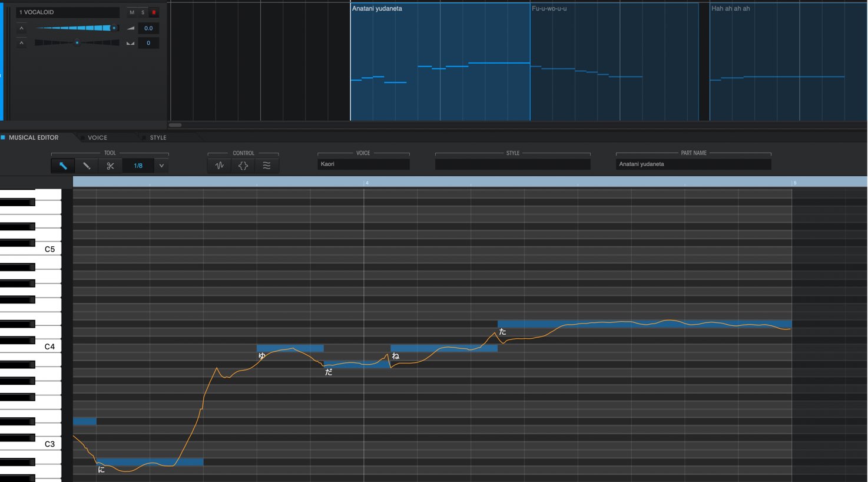
Task: Collapse the pan row chevron
Action: (x=22, y=43)
